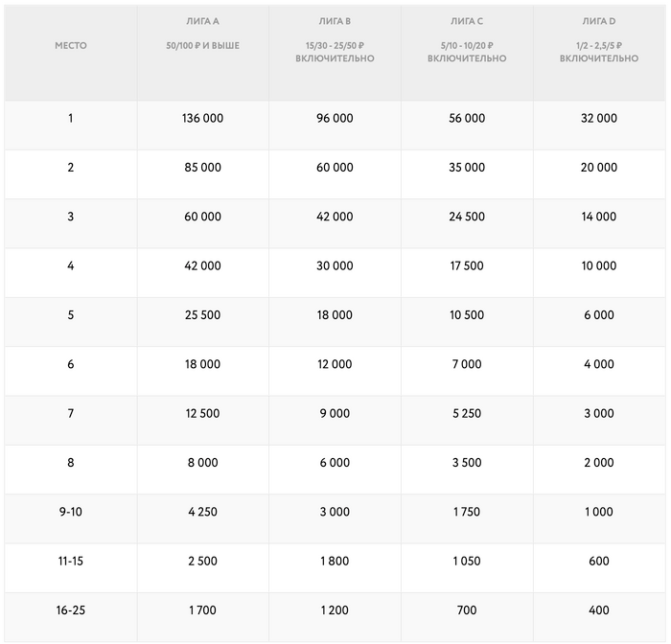
Task: Click the 56 000 prize value
Action: (467, 119)
